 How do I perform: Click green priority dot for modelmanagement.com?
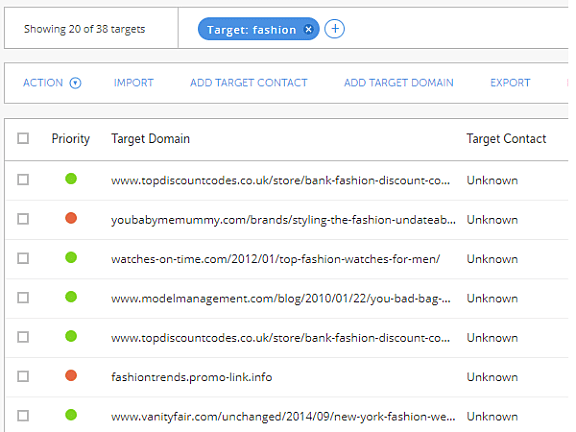[x=71, y=297]
